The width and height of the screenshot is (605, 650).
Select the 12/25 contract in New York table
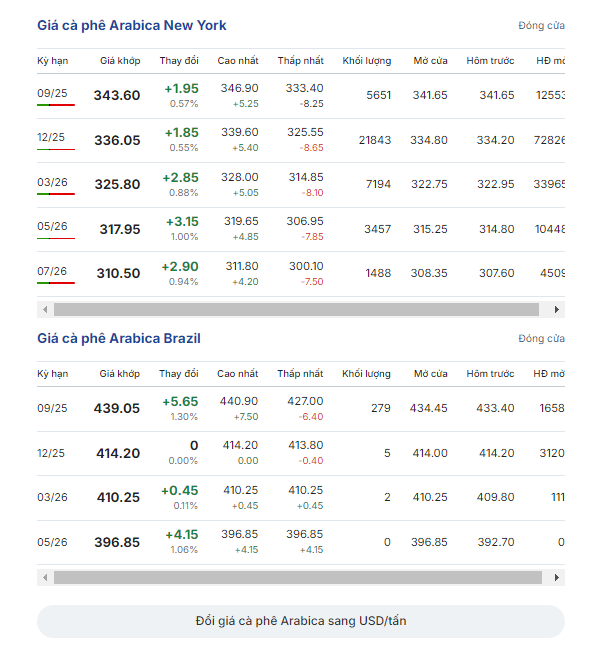point(51,137)
